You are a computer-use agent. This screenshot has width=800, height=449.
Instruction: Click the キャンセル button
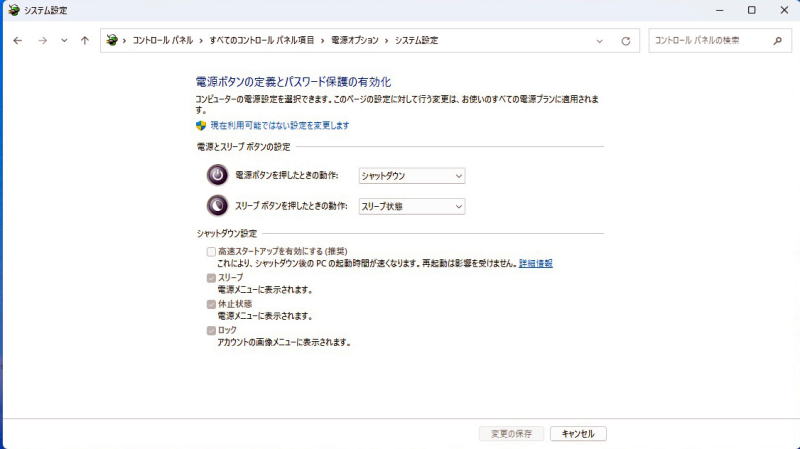578,434
